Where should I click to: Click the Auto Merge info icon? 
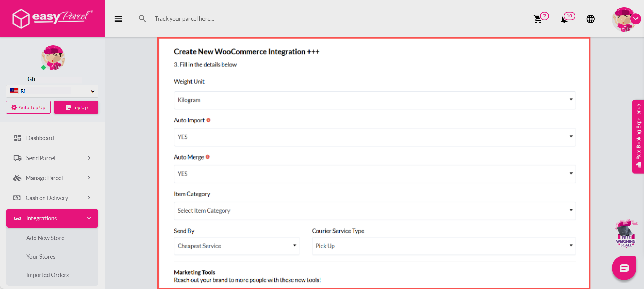point(208,157)
